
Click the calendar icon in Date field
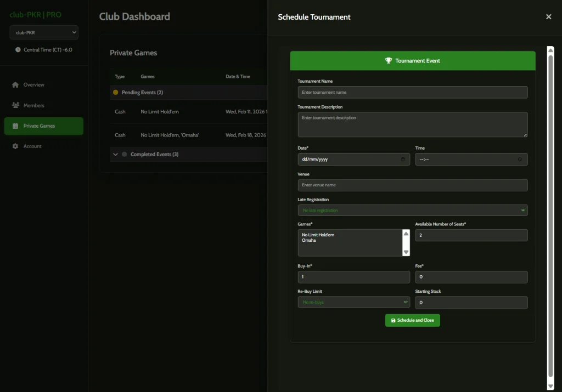pos(403,160)
